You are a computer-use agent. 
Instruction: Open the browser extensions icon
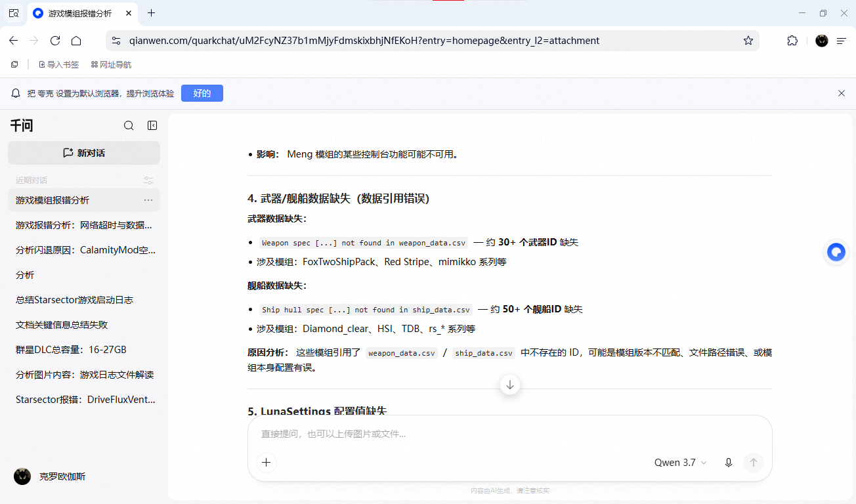[792, 41]
